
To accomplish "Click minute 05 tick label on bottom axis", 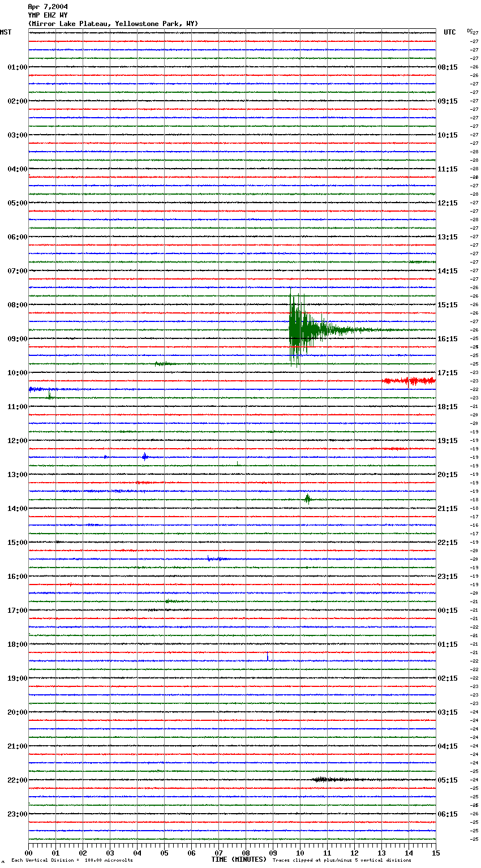I will click(x=164, y=853).
